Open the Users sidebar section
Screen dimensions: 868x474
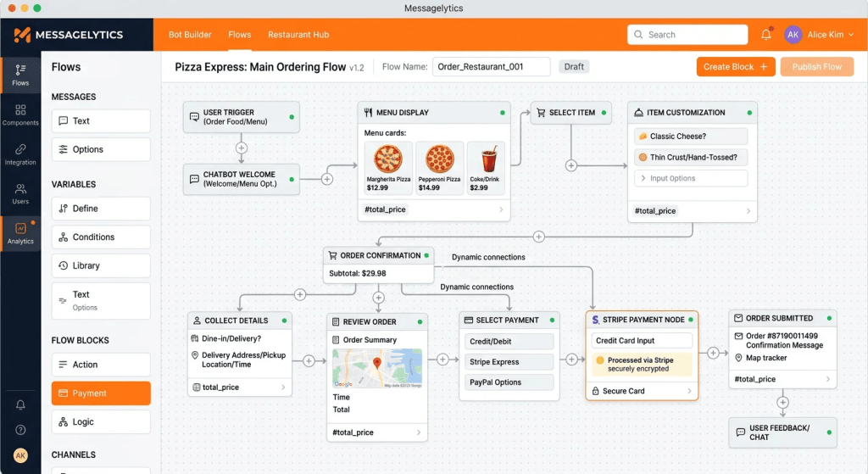pyautogui.click(x=20, y=193)
